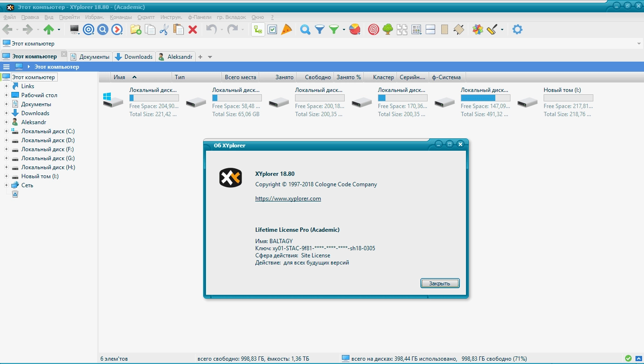Image resolution: width=644 pixels, height=364 pixels.
Task: Click the paintbrush toolbar icon
Action: [492, 29]
